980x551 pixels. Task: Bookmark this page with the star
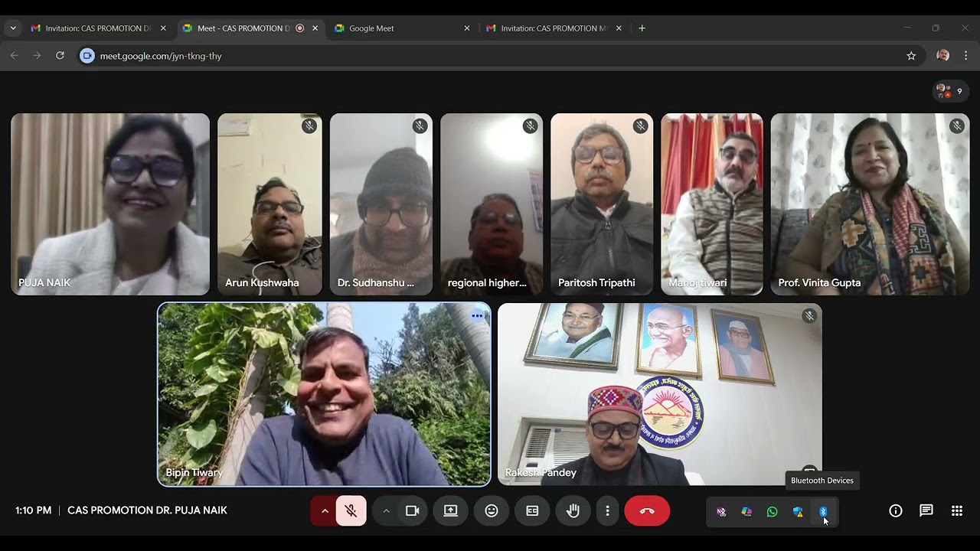911,56
